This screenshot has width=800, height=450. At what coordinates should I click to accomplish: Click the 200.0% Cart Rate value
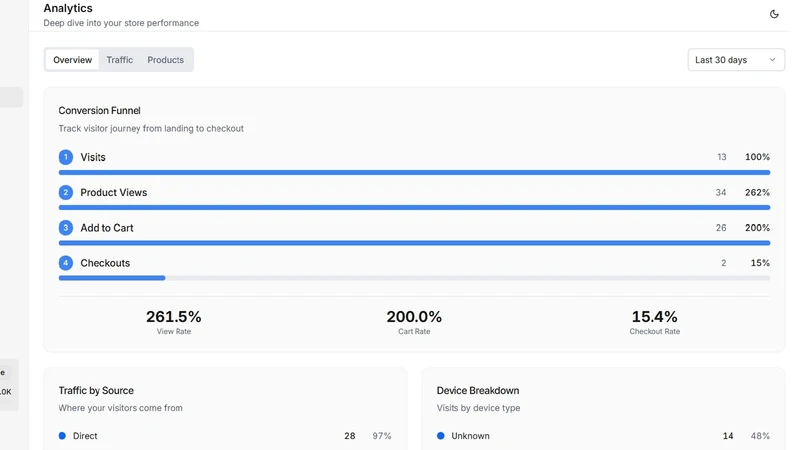[414, 317]
